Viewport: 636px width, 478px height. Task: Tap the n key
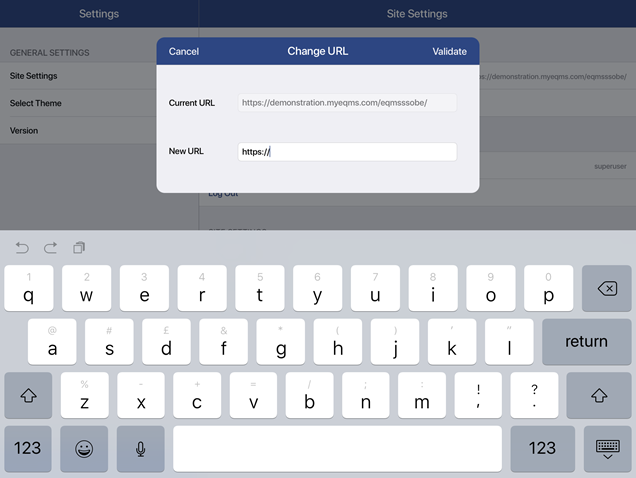[x=365, y=395]
